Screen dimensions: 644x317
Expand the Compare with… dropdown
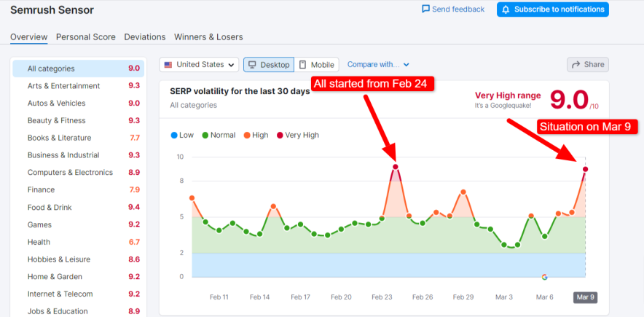click(378, 64)
